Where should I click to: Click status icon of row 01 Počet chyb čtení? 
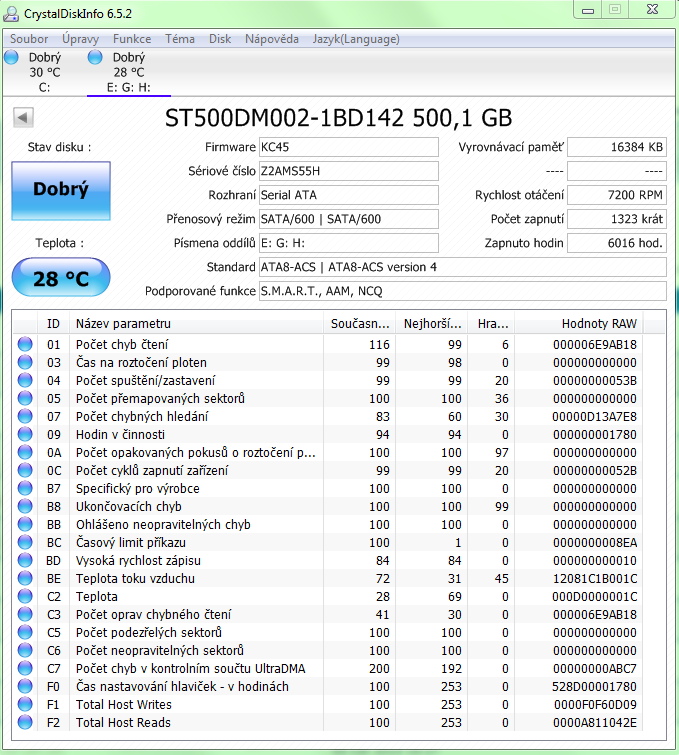pyautogui.click(x=25, y=344)
